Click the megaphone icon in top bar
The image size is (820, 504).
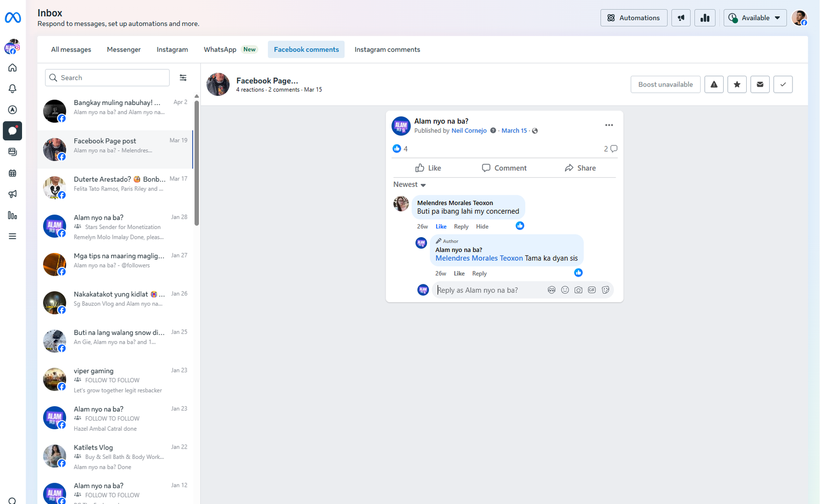pyautogui.click(x=681, y=18)
